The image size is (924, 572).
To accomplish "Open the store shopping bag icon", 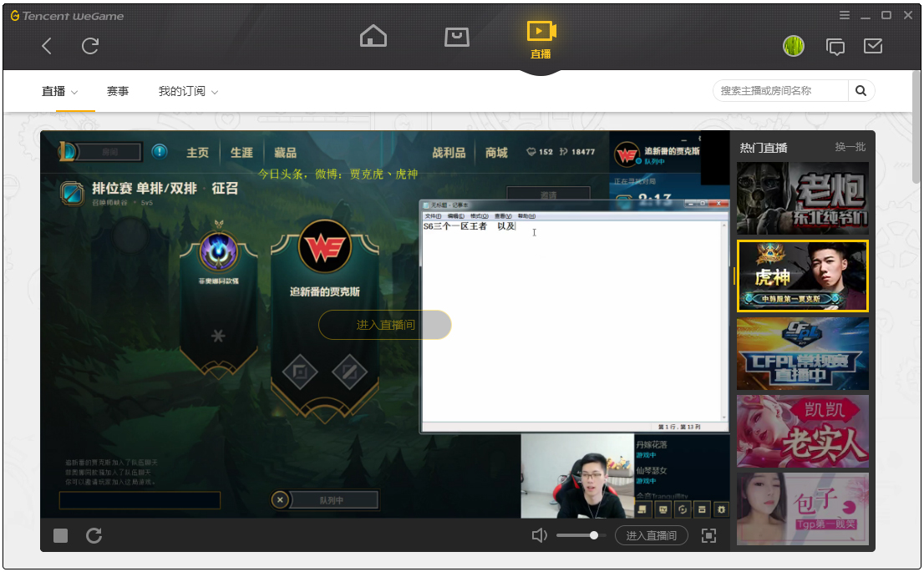I will point(456,37).
